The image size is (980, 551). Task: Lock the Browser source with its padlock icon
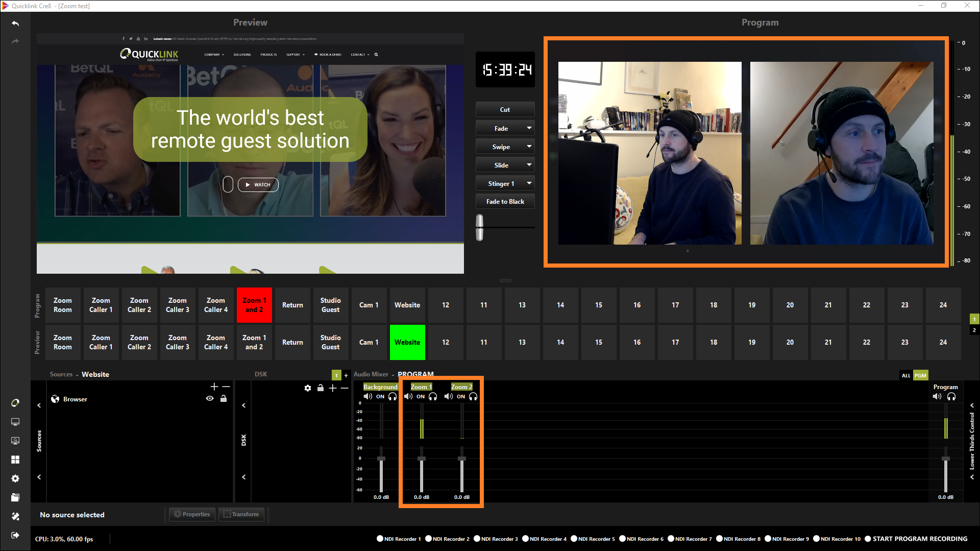pyautogui.click(x=224, y=399)
